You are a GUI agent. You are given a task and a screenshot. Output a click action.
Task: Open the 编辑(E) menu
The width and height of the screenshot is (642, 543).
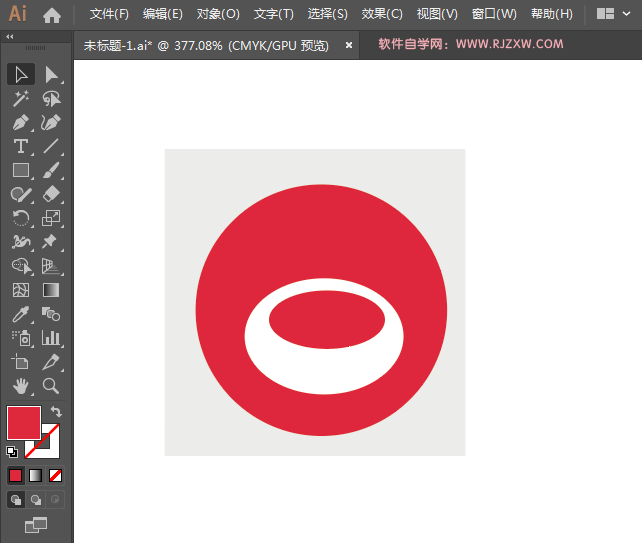(163, 14)
